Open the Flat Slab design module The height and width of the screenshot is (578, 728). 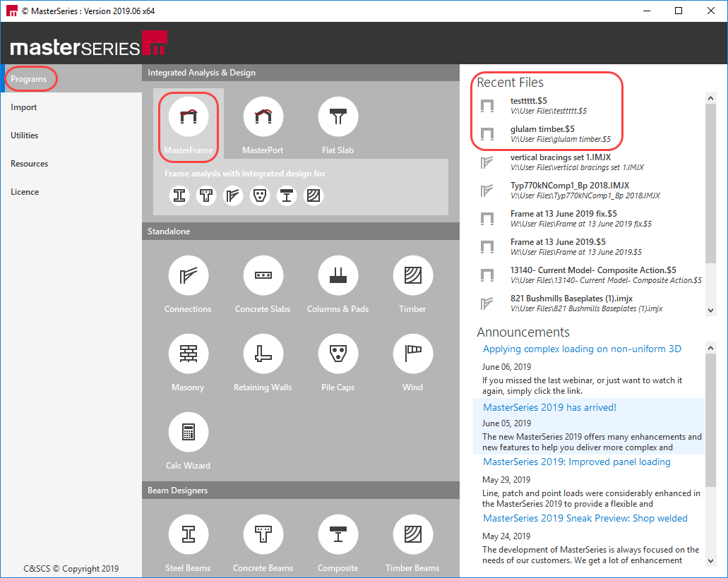(338, 117)
